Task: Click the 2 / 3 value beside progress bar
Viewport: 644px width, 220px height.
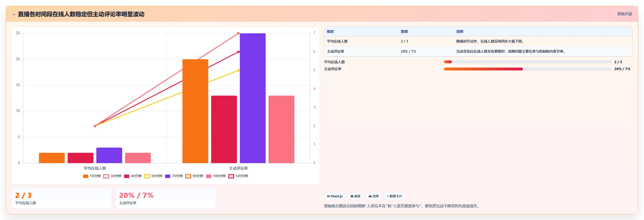Action: coord(618,62)
